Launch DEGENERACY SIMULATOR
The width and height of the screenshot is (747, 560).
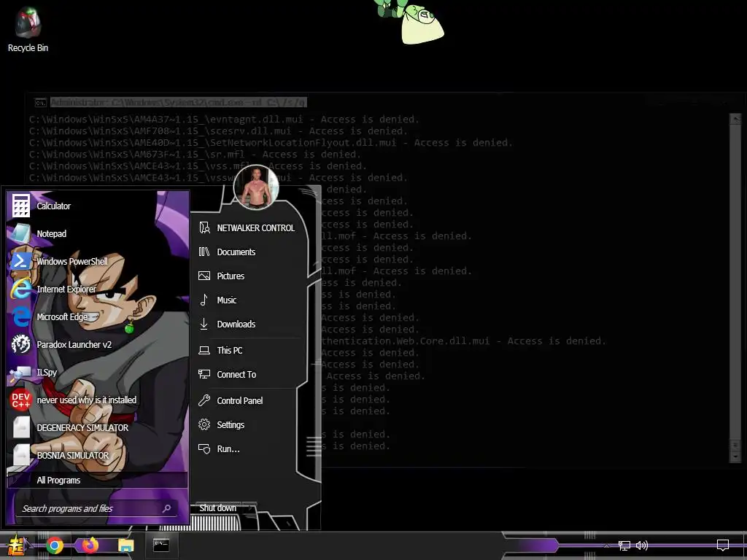click(x=98, y=427)
